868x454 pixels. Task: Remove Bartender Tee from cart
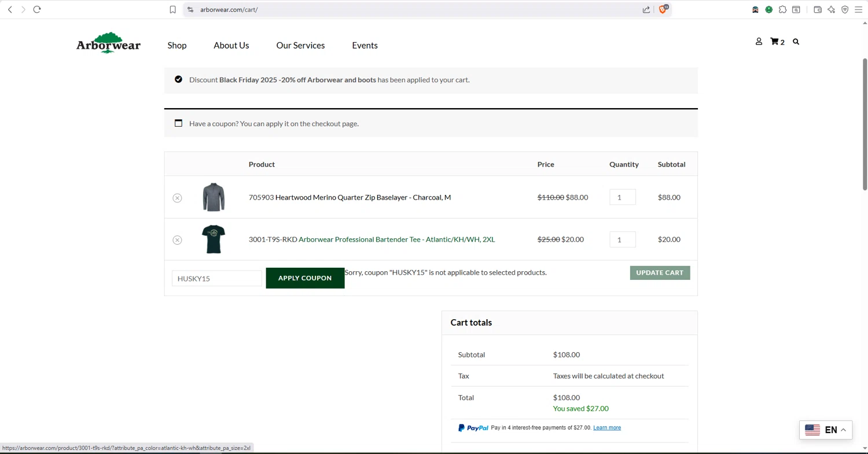[x=177, y=240]
